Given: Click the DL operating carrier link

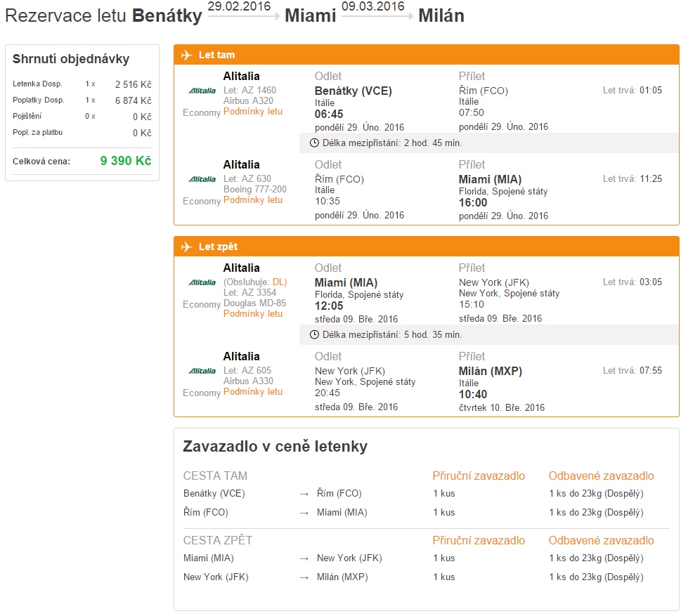Looking at the screenshot, I should coord(279,282).
